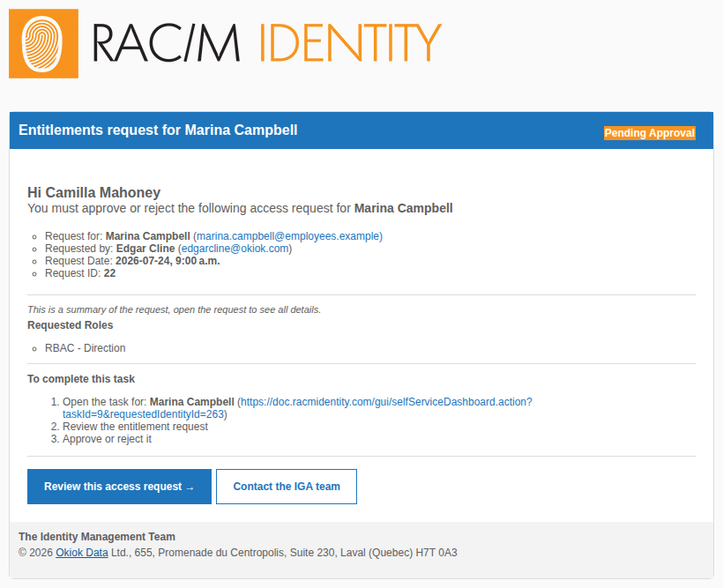Click the Contact the IGA team button
Screen dimensions: 723x588
287,487
